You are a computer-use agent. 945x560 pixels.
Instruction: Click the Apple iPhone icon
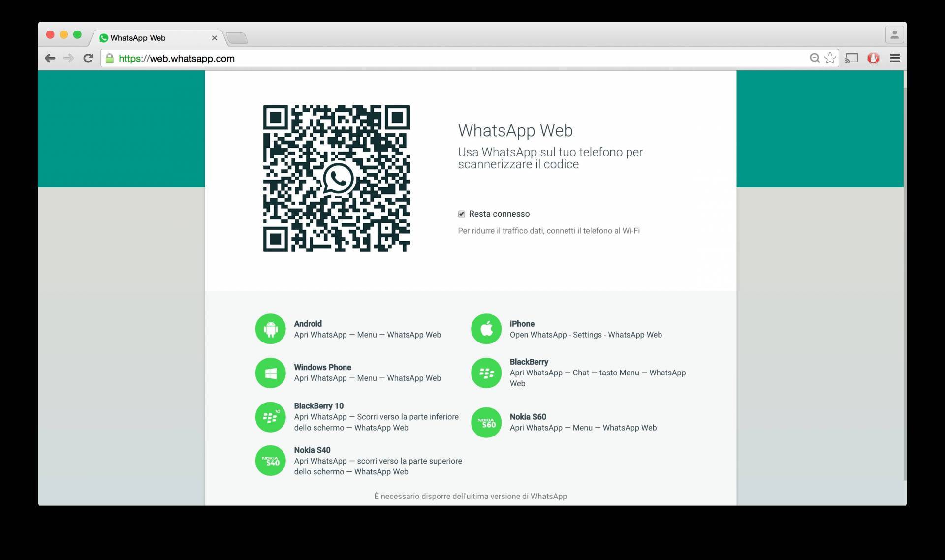pyautogui.click(x=486, y=329)
